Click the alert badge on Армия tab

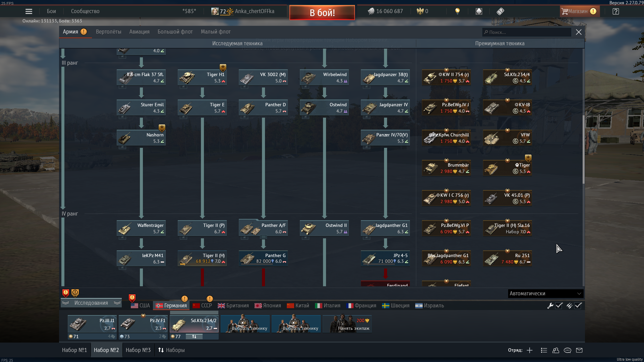coord(84,32)
